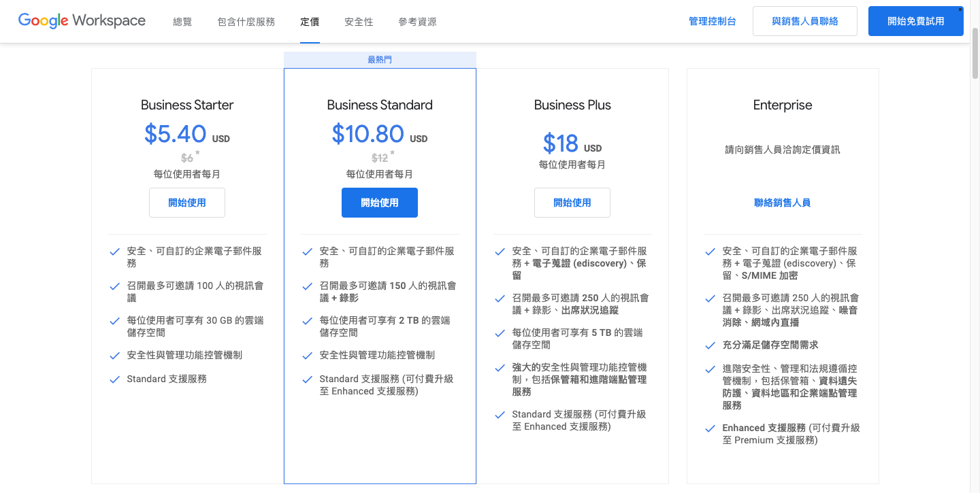Click the 每位使用者可享有 5 TB text
This screenshot has height=493, width=980.
[577, 339]
